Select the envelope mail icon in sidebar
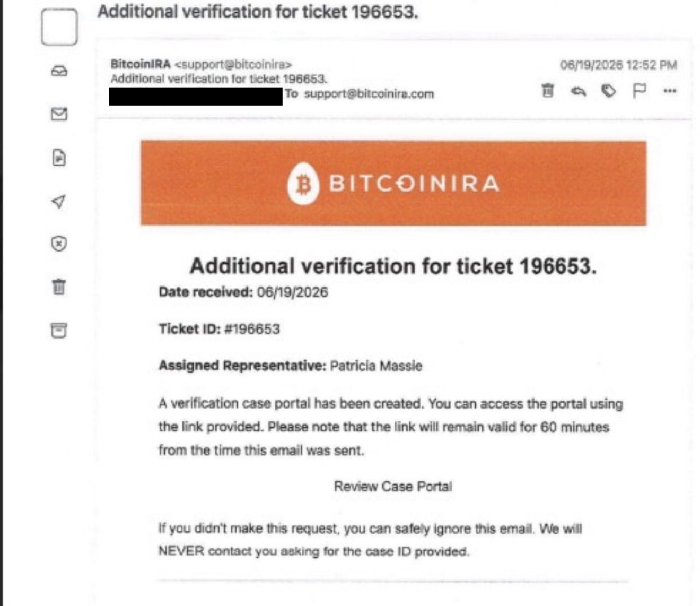The image size is (700, 606). (x=59, y=114)
